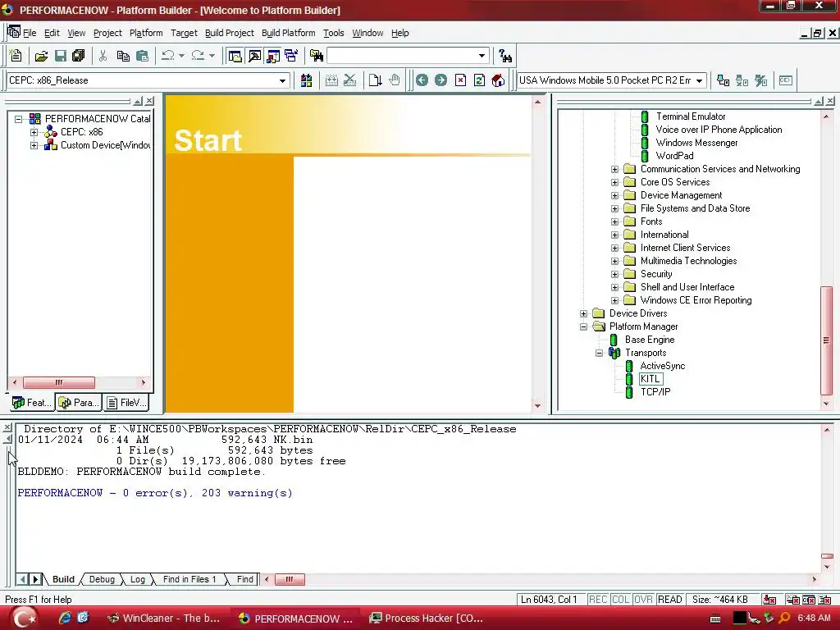Open the USA Windows Mobile 5.0 device dropdown
The width and height of the screenshot is (840, 630).
click(699, 81)
